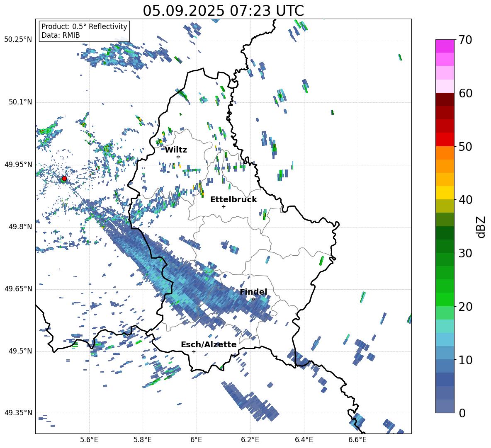The height and width of the screenshot is (448, 491).
Task: Click the red radar location marker
Action: [64, 178]
